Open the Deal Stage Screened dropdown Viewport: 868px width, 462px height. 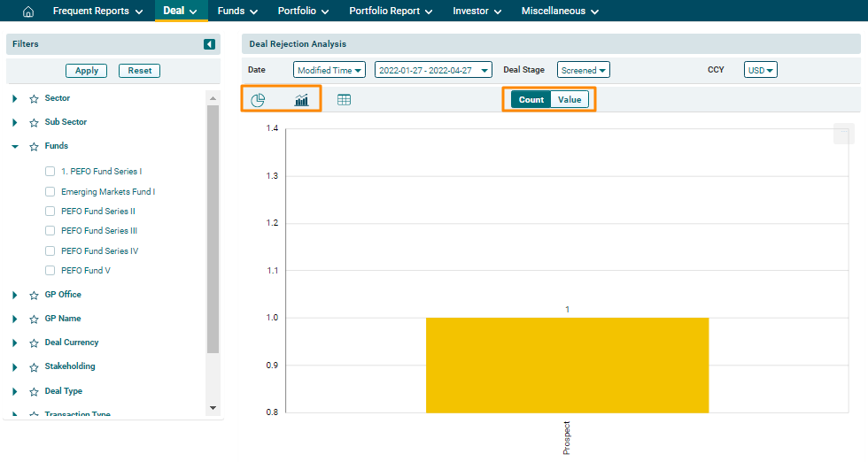click(x=583, y=70)
